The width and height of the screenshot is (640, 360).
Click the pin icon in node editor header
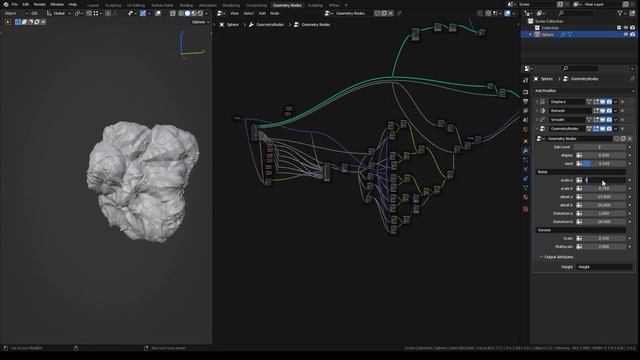(x=399, y=13)
